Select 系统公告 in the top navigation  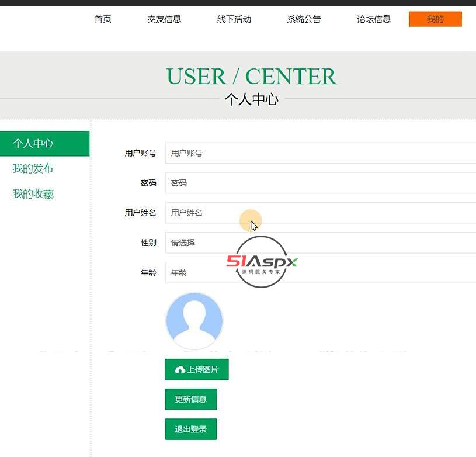tap(304, 19)
